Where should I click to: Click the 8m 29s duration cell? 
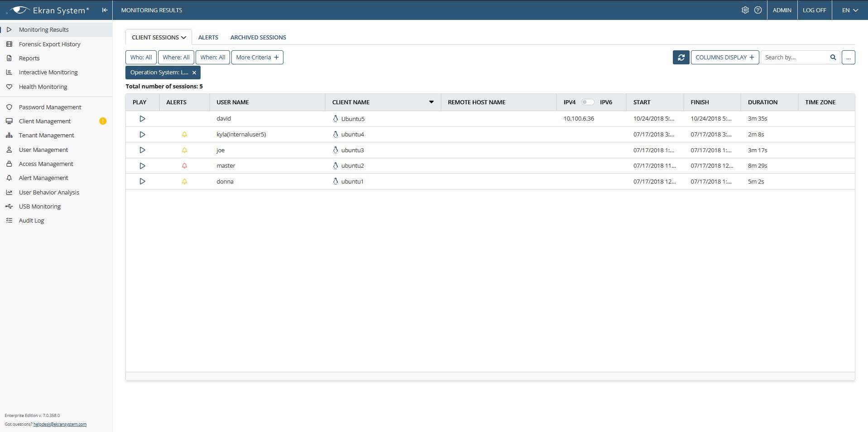[x=758, y=166]
